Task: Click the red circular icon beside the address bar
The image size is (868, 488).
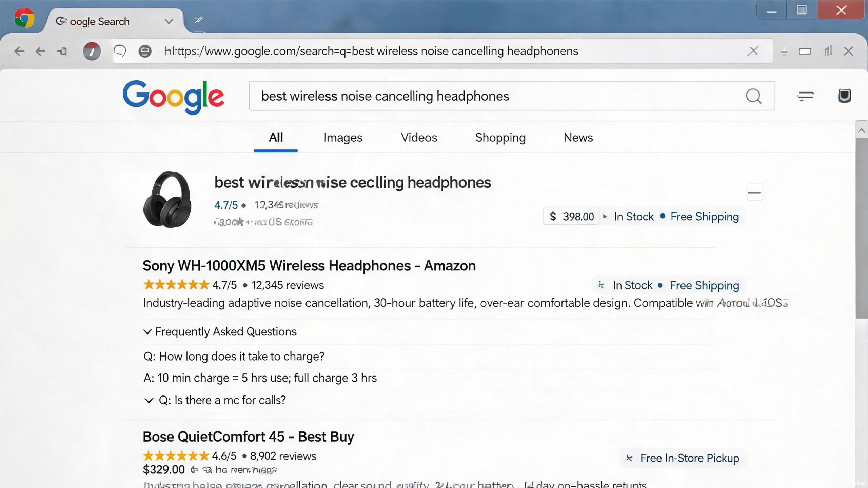Action: [x=92, y=51]
